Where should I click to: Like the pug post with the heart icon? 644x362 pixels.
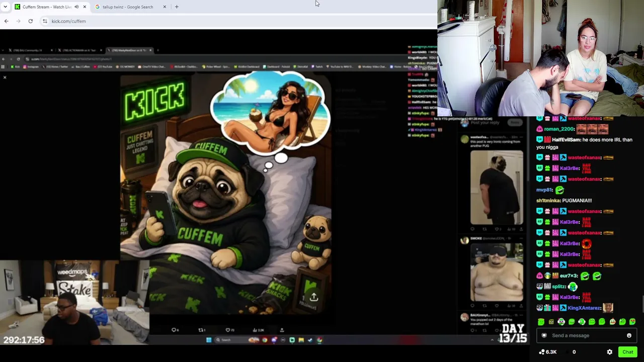pyautogui.click(x=229, y=330)
